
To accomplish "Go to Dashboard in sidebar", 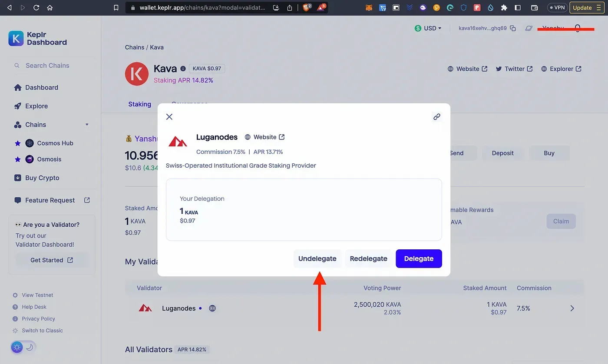I will pos(36,87).
